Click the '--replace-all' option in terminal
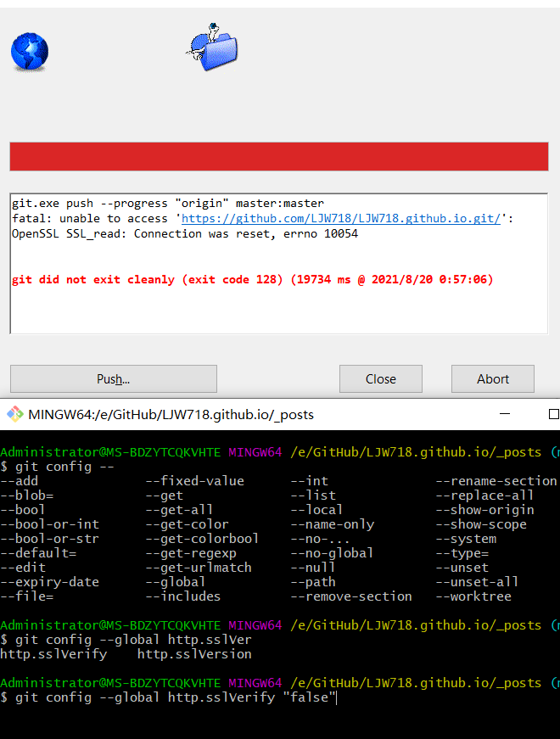Viewport: 560px width, 739px height. click(x=484, y=495)
